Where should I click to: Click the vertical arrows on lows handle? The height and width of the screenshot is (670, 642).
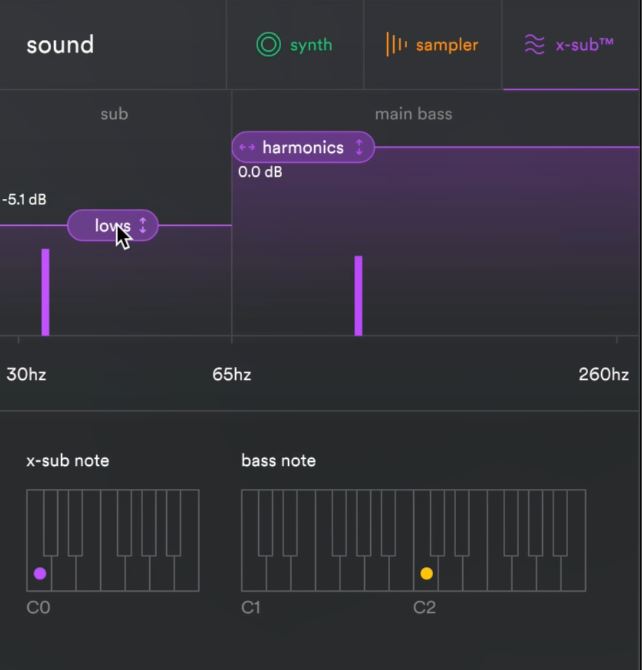[143, 226]
